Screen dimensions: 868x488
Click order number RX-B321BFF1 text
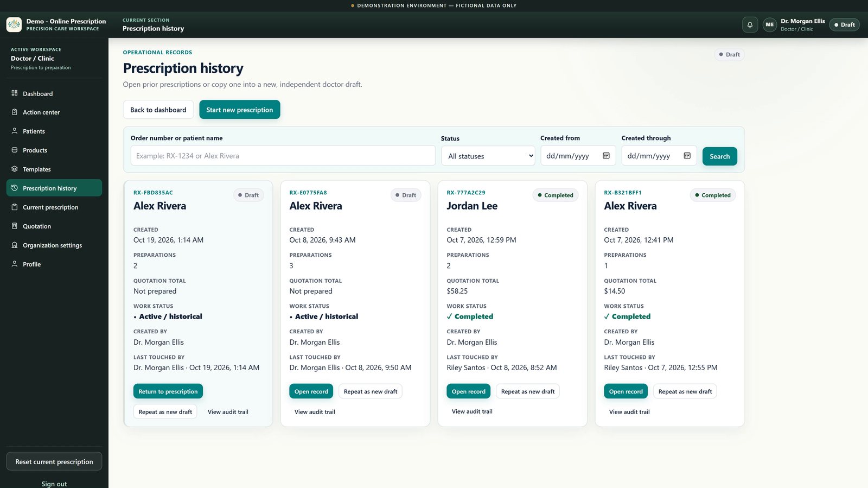[x=623, y=193]
